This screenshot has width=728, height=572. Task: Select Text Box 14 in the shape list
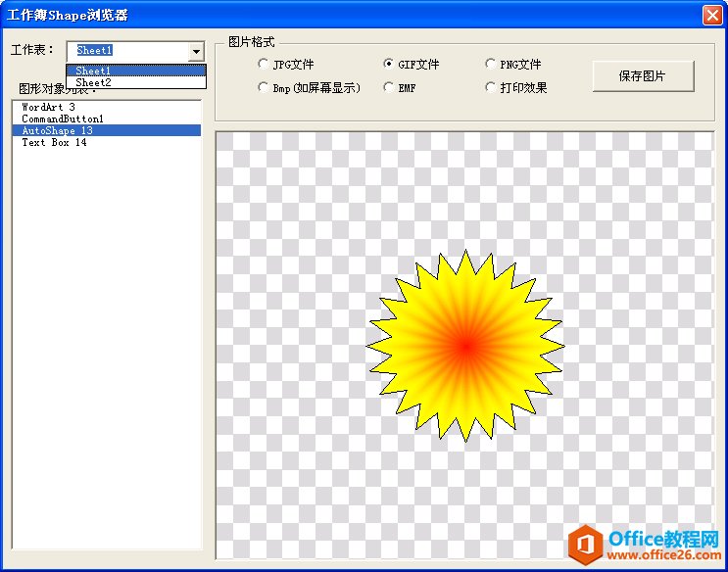(x=107, y=143)
